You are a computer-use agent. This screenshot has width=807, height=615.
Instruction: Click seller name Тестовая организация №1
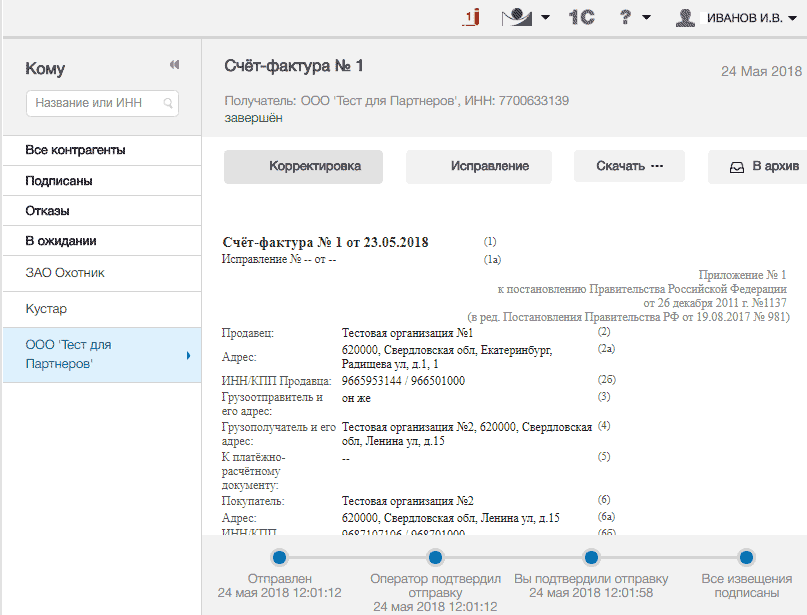pos(407,333)
